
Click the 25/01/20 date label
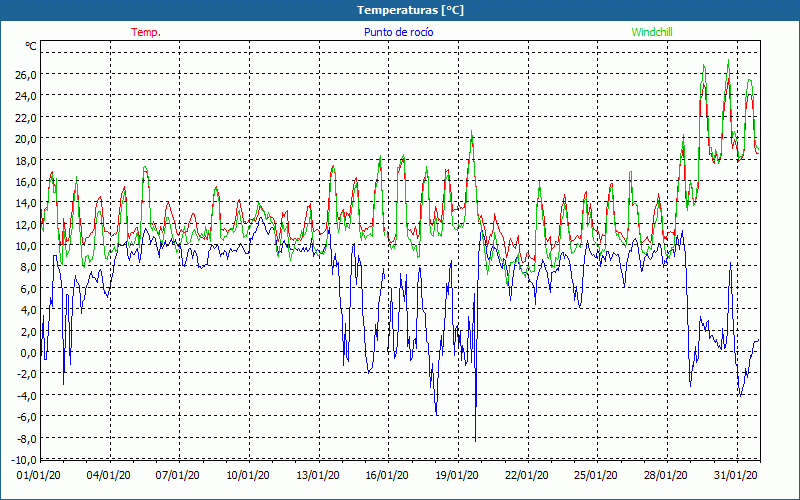(x=596, y=476)
